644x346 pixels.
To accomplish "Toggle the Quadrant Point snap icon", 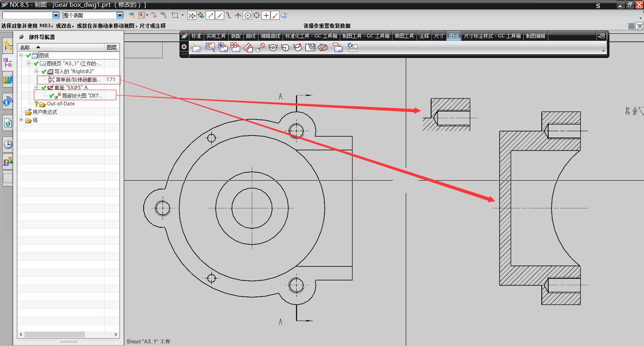I will [257, 15].
